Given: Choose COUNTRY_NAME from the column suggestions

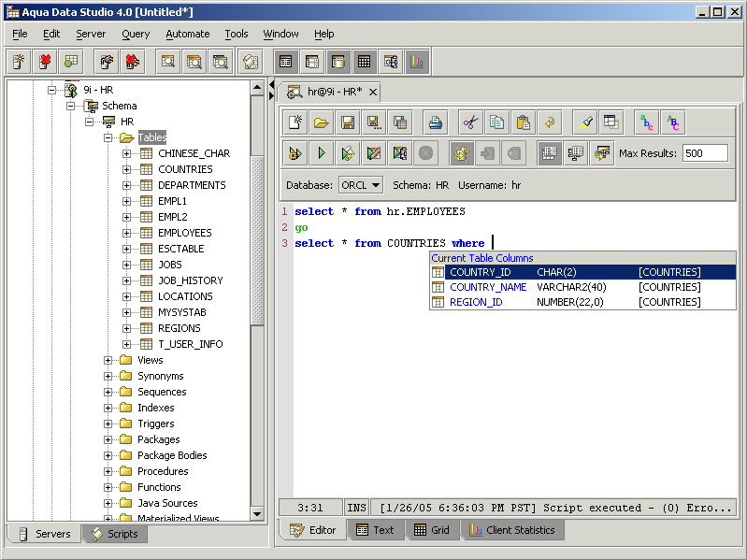Looking at the screenshot, I should [x=583, y=287].
